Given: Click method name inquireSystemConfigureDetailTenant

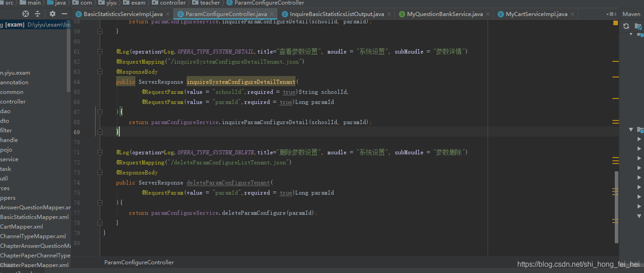Looking at the screenshot, I should (241, 82).
